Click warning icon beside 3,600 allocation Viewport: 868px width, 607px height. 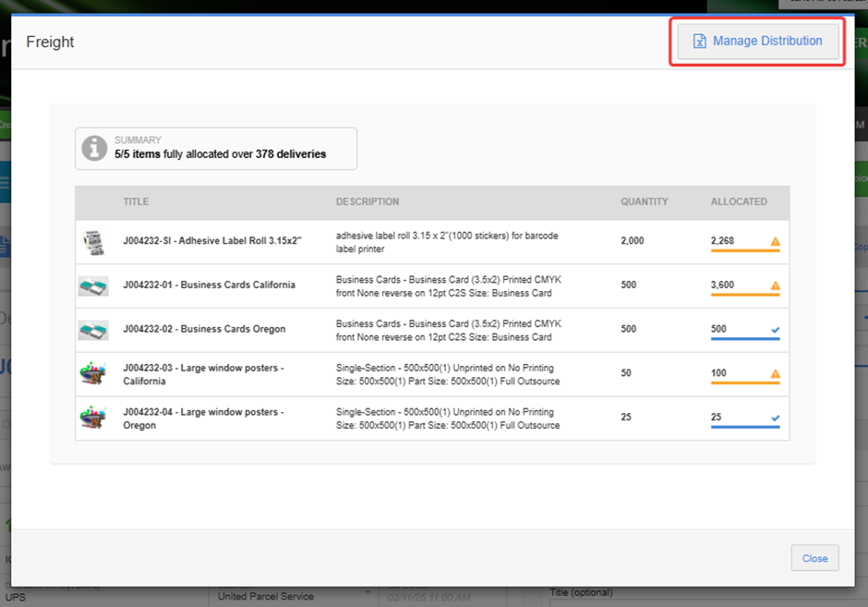[775, 285]
